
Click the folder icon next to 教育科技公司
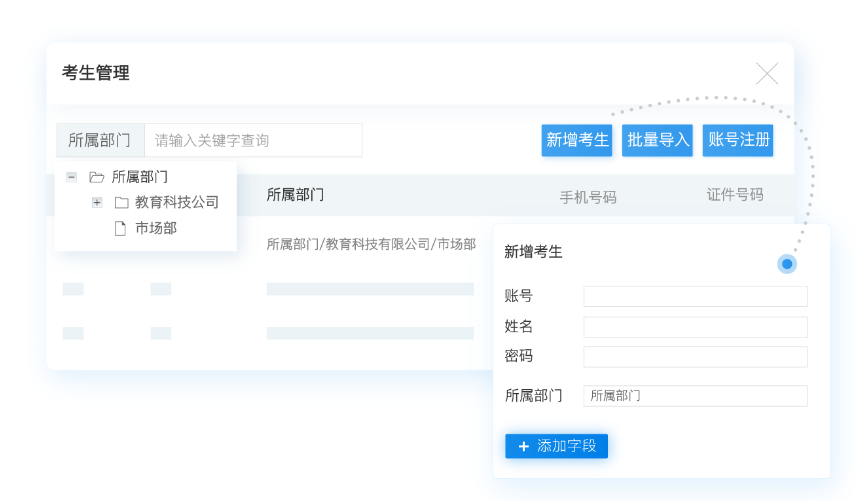tap(121, 202)
